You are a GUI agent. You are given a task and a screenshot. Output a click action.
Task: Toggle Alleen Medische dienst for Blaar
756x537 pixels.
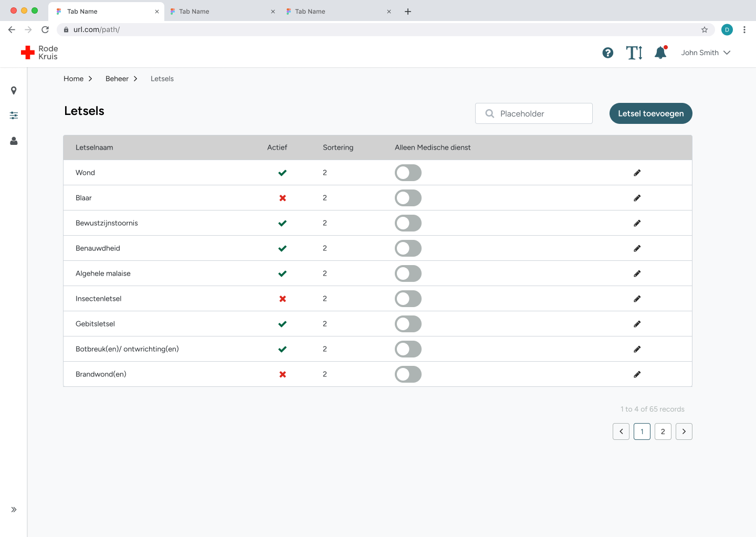point(408,198)
